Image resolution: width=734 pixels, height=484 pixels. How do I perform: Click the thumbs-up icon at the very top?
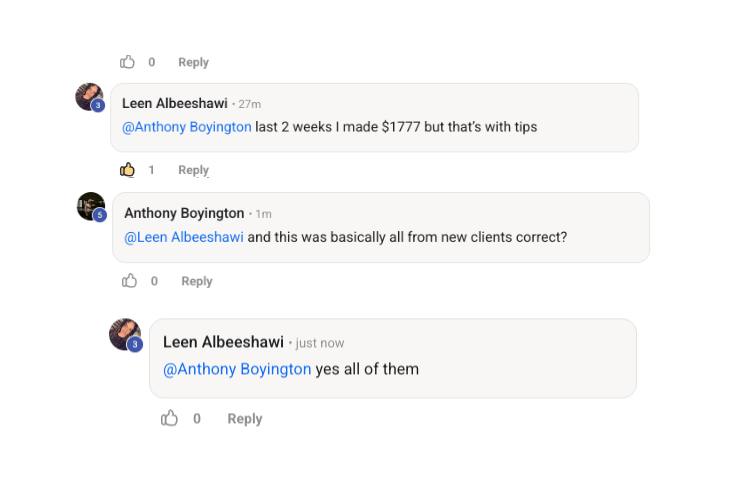tap(128, 62)
